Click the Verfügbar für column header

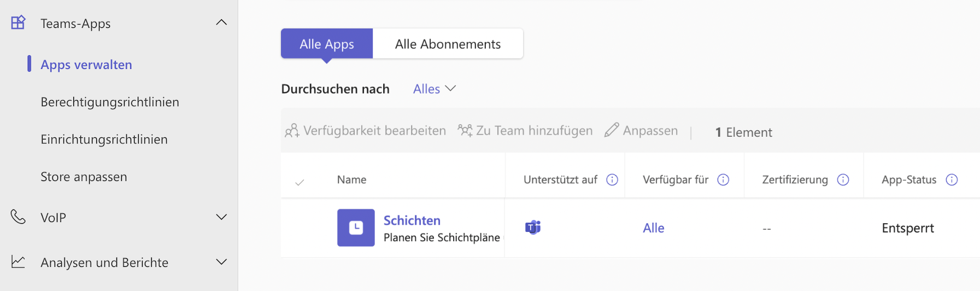[676, 179]
